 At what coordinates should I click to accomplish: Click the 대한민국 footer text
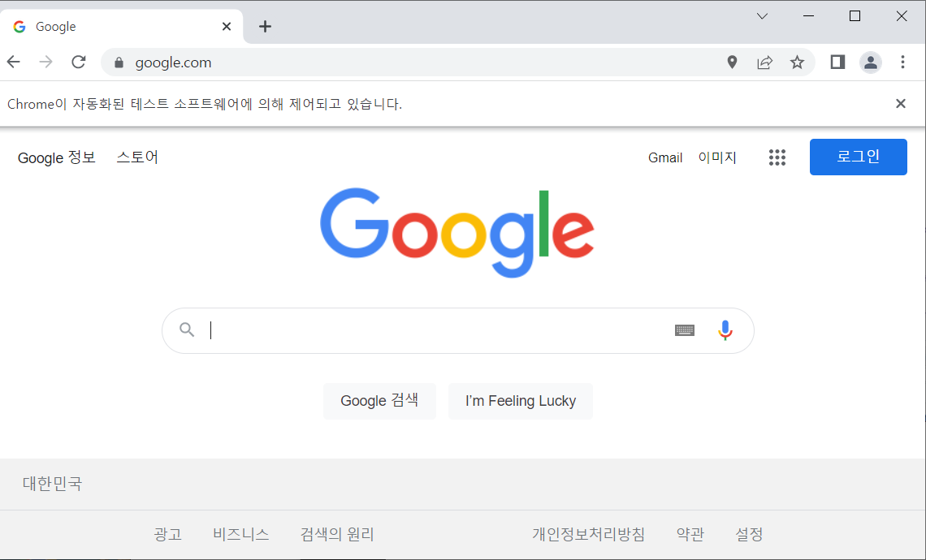point(52,483)
